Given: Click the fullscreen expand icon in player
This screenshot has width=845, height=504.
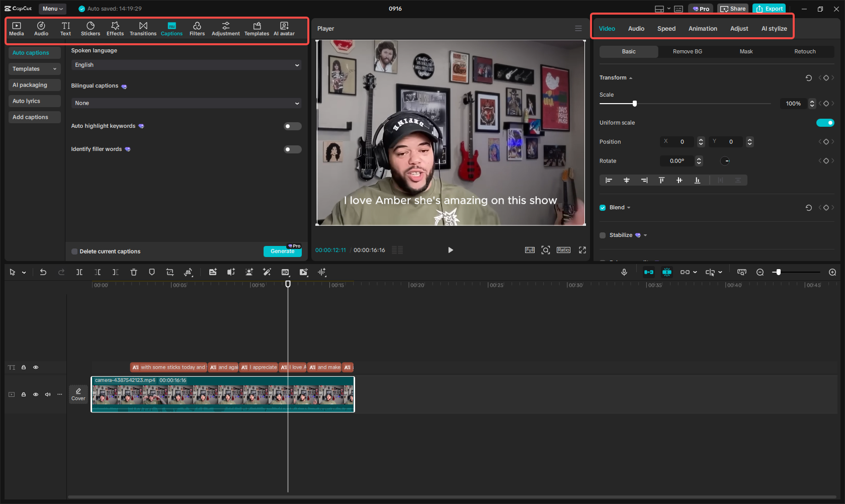Looking at the screenshot, I should coord(582,250).
